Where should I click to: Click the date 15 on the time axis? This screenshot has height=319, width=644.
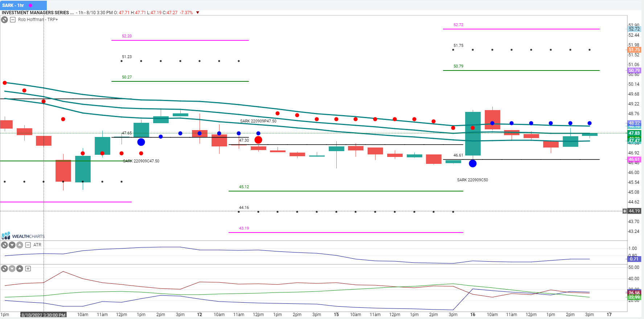pyautogui.click(x=336, y=315)
